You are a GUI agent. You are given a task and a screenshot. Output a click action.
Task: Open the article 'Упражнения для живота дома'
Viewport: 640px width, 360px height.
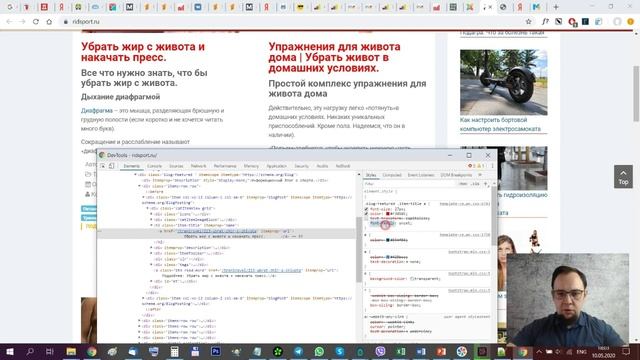coord(334,57)
